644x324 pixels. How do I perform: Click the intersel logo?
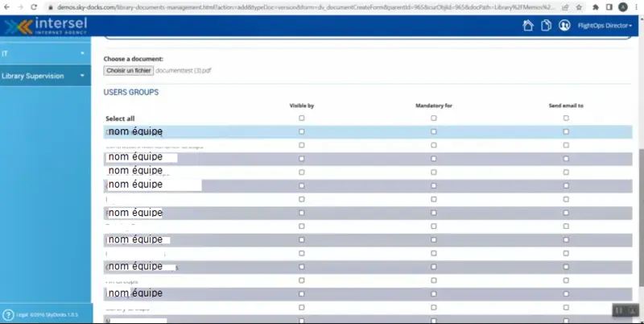pos(46,26)
